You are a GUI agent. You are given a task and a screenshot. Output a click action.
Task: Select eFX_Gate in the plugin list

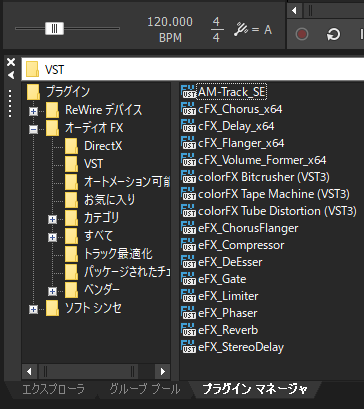(x=222, y=279)
